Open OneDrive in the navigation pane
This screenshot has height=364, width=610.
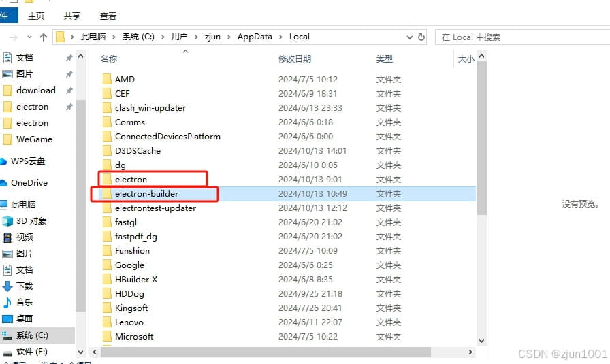pos(29,183)
